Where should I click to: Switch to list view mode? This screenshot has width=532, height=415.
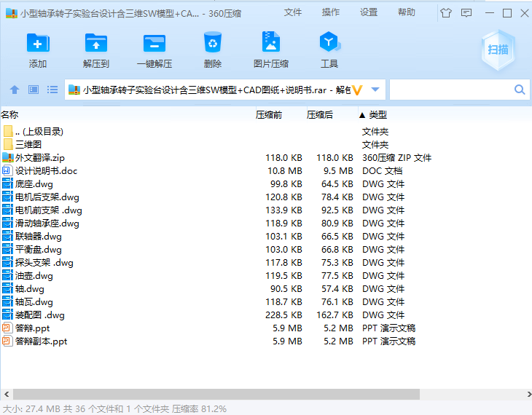52,90
